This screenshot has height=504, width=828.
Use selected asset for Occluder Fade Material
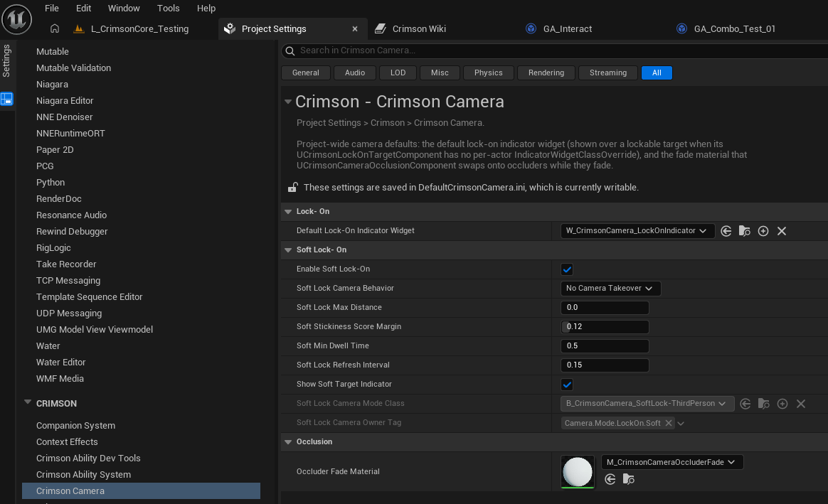(610, 479)
